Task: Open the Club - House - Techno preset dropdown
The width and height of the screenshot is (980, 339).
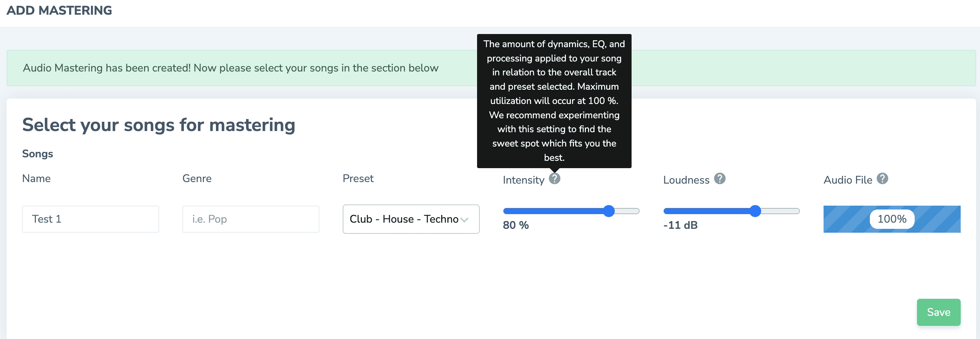Action: point(411,219)
